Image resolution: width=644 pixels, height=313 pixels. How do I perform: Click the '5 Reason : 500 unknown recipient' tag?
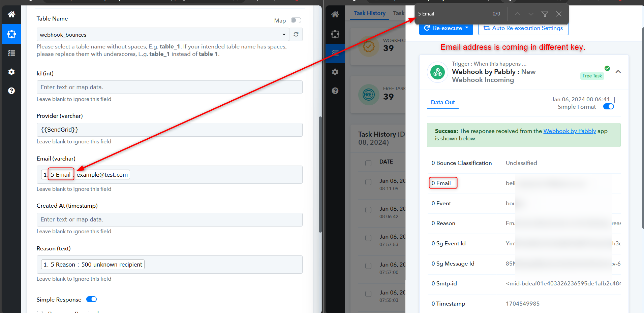[93, 265]
